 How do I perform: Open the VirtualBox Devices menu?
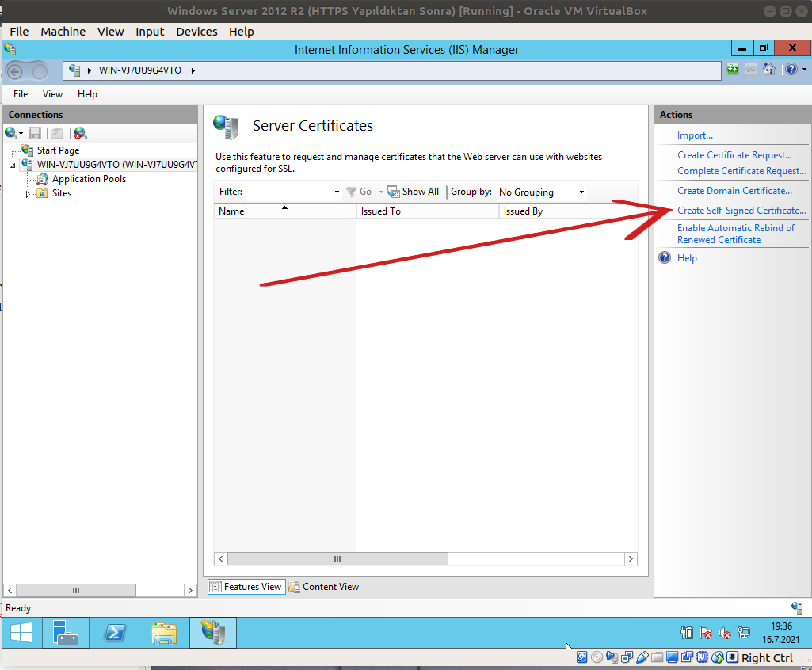[x=196, y=32]
